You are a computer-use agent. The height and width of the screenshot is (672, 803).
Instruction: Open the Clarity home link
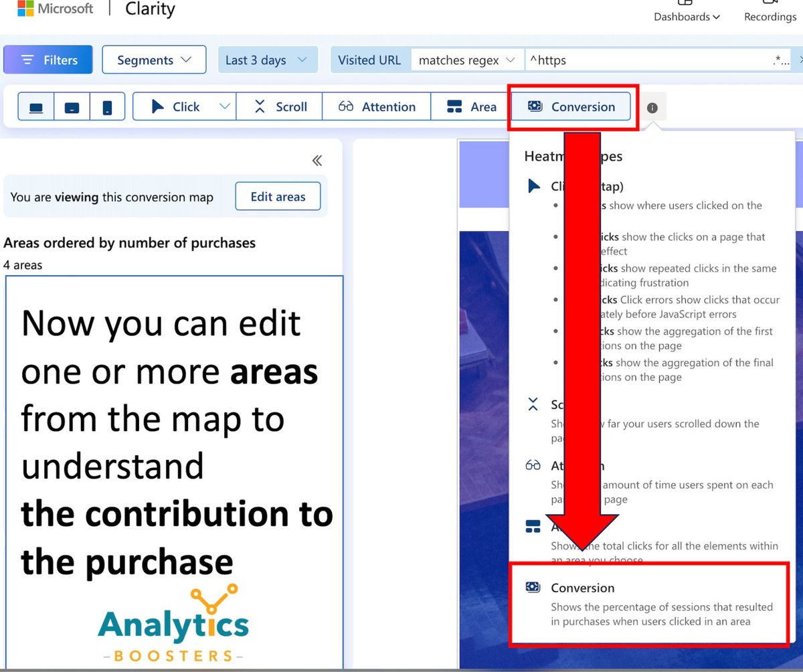(x=150, y=9)
